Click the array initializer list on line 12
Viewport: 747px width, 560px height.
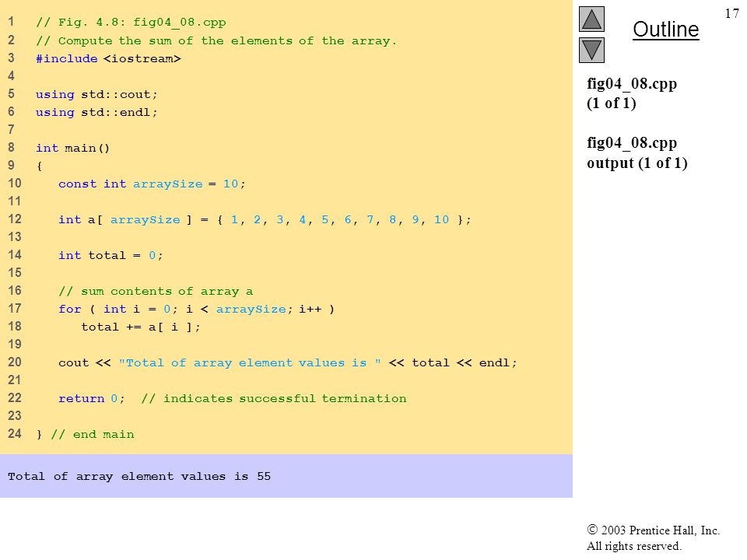[x=344, y=219]
